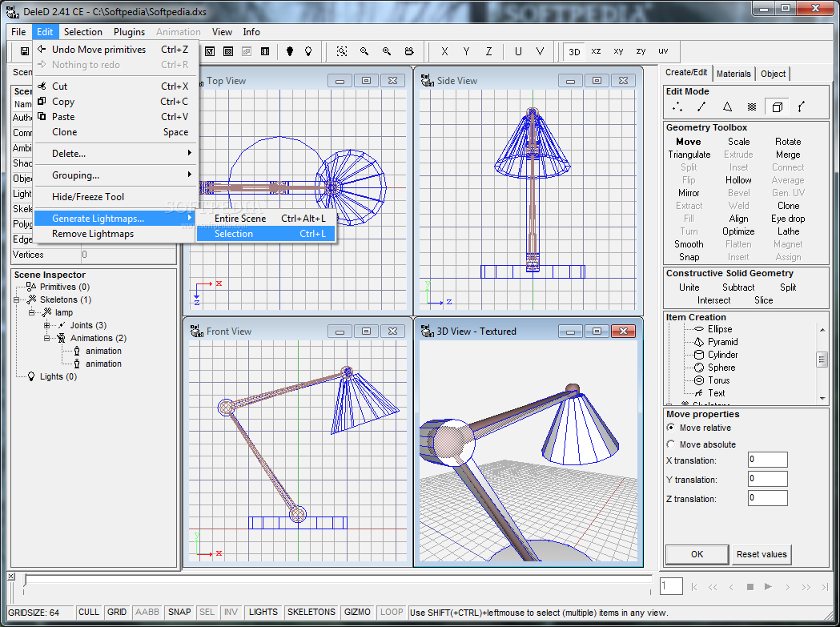The width and height of the screenshot is (840, 627).
Task: Click the X translation input field
Action: pyautogui.click(x=768, y=460)
